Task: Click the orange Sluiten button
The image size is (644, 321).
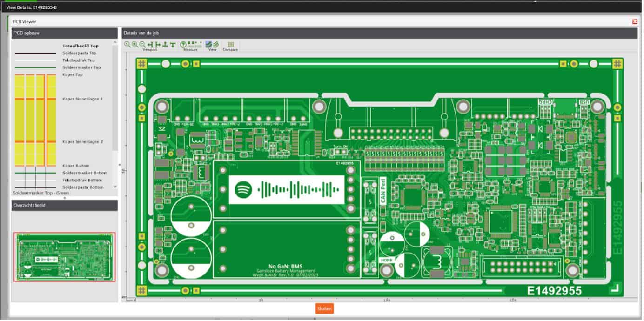Action: (x=324, y=308)
